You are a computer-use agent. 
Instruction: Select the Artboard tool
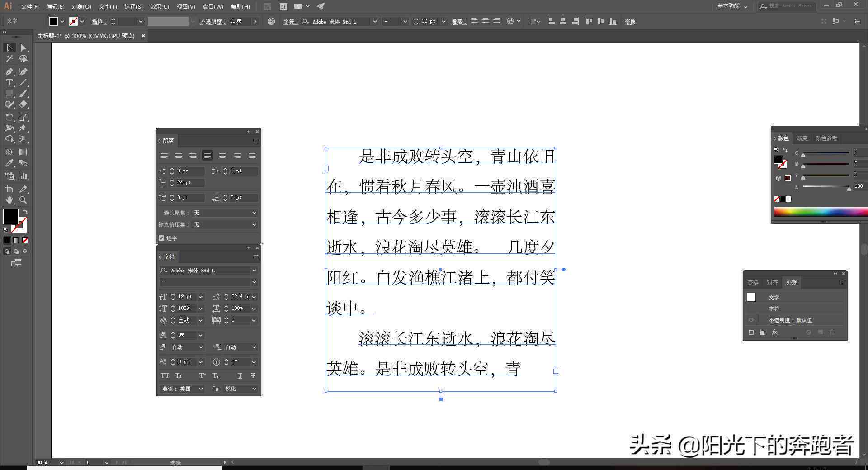[x=9, y=189]
